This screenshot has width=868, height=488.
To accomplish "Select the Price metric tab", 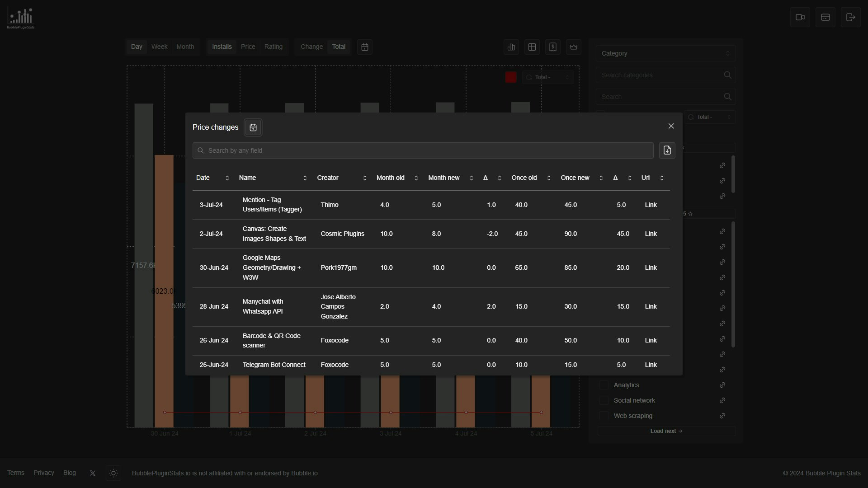I will click(x=248, y=47).
